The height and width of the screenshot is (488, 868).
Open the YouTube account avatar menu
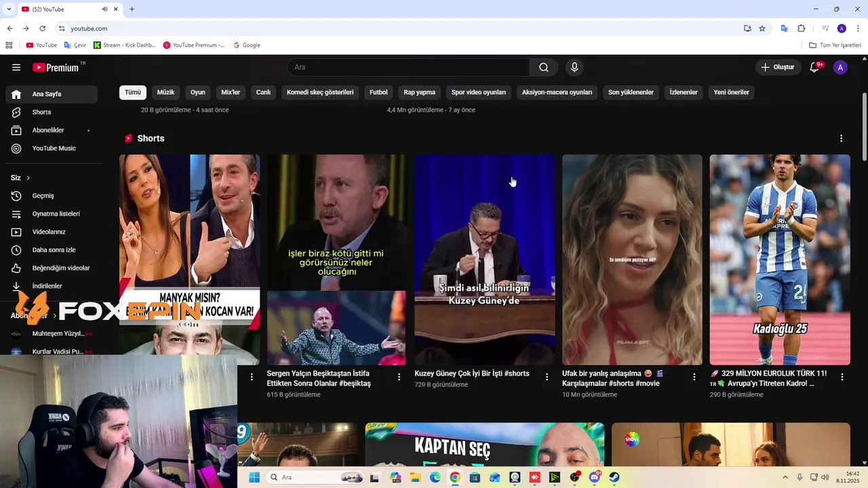(x=840, y=67)
